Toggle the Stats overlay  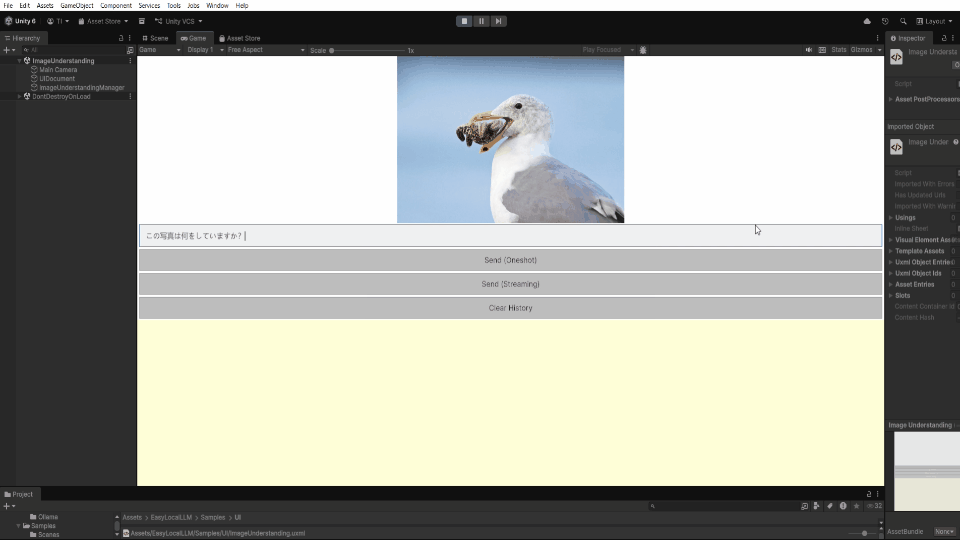(x=839, y=50)
